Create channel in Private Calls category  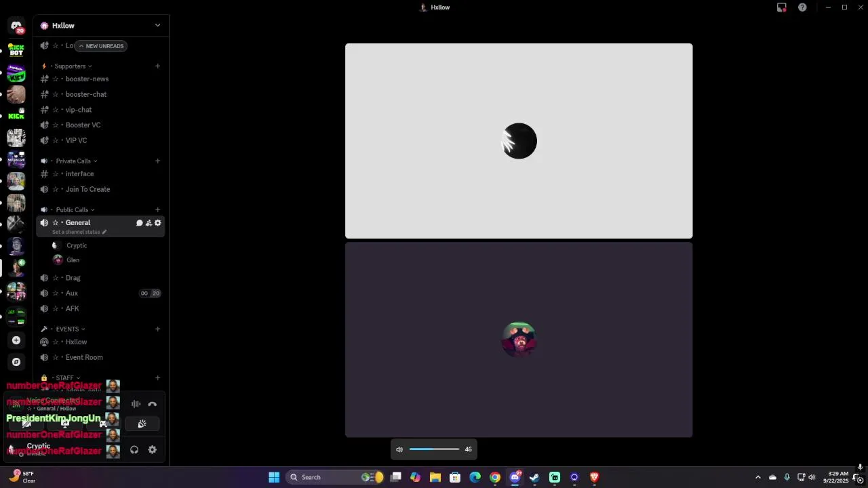click(x=158, y=161)
